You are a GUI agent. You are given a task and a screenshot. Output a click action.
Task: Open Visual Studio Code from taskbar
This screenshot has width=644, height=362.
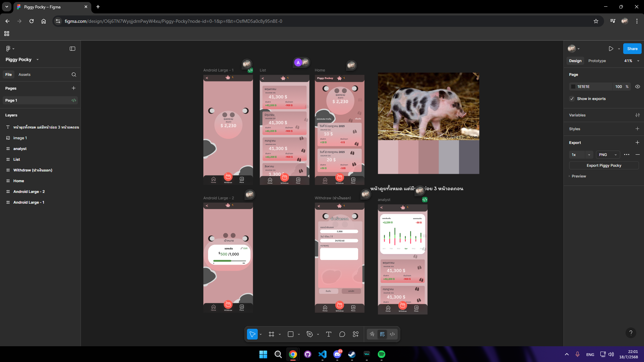[323, 354]
